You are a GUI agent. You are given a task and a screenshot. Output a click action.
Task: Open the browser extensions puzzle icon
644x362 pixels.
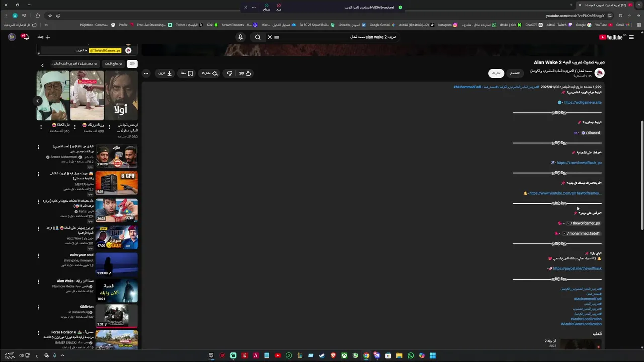(x=37, y=16)
